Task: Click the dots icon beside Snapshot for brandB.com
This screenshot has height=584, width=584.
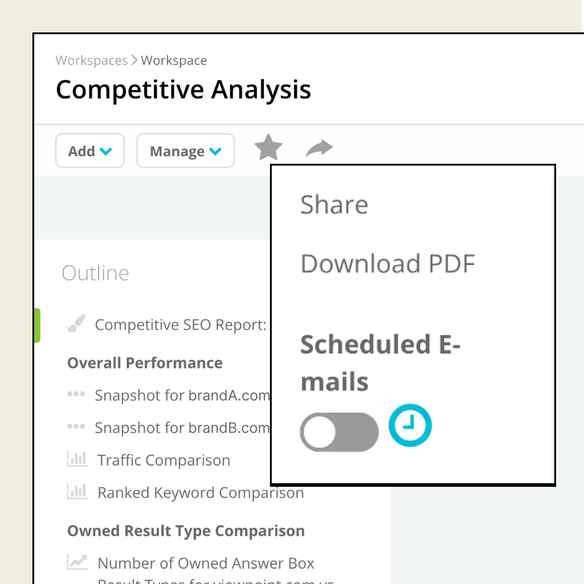Action: point(76,426)
